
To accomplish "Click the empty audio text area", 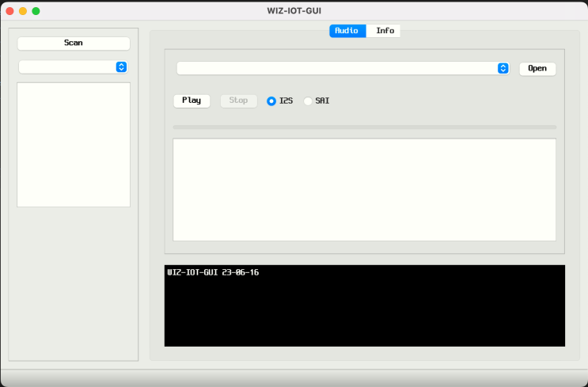I will point(365,190).
